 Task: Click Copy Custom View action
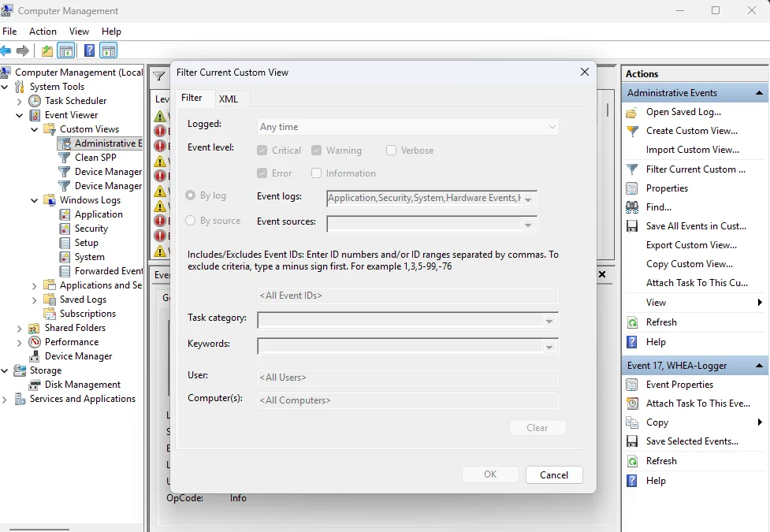coord(690,264)
